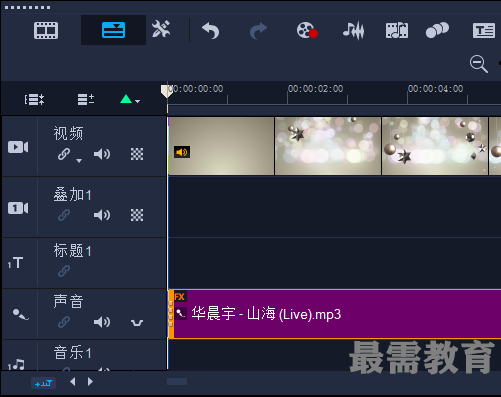Open the customize toolbar tools icon

[x=161, y=29]
